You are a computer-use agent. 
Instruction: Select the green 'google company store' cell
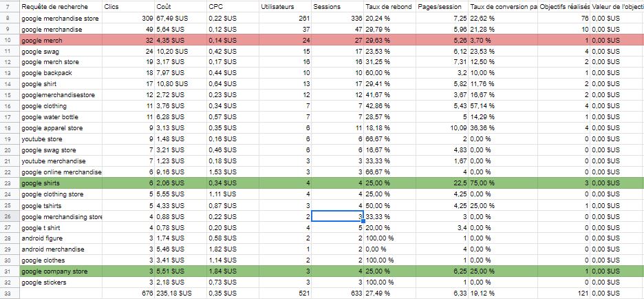coord(61,271)
